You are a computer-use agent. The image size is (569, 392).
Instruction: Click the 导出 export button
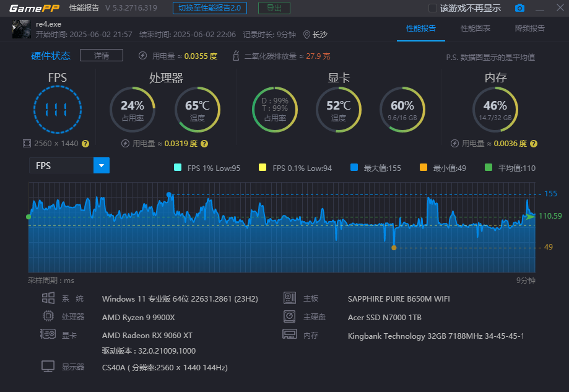click(274, 8)
